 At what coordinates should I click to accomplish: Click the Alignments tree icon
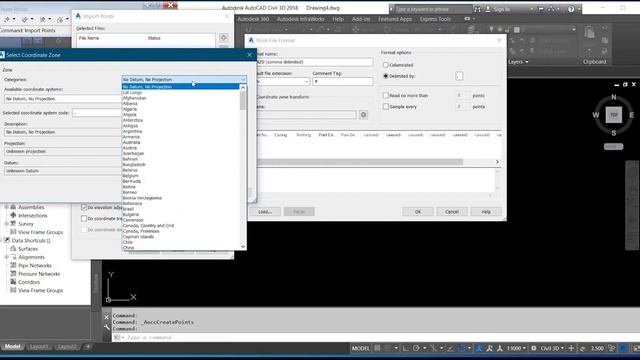[x=13, y=257]
